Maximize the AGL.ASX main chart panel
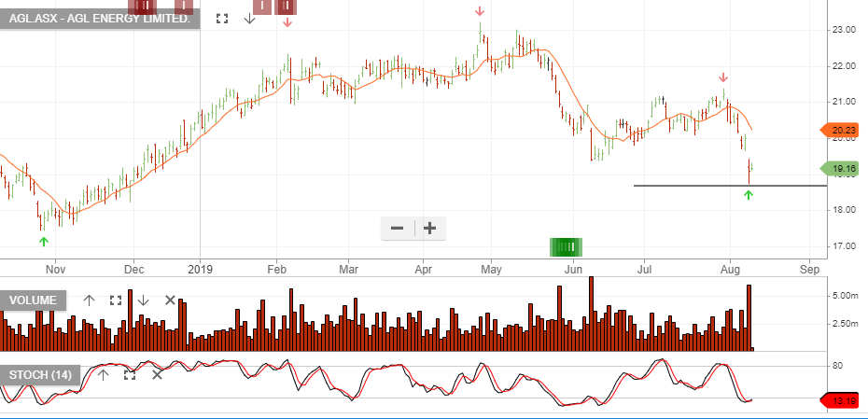 [x=222, y=19]
